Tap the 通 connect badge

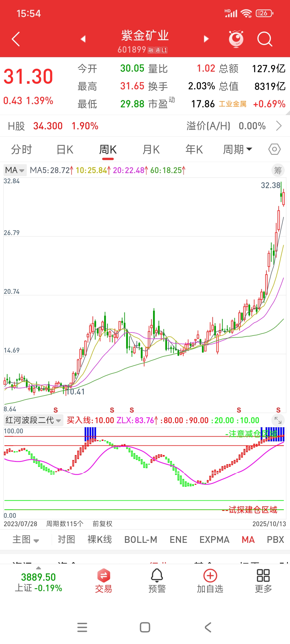click(x=157, y=50)
